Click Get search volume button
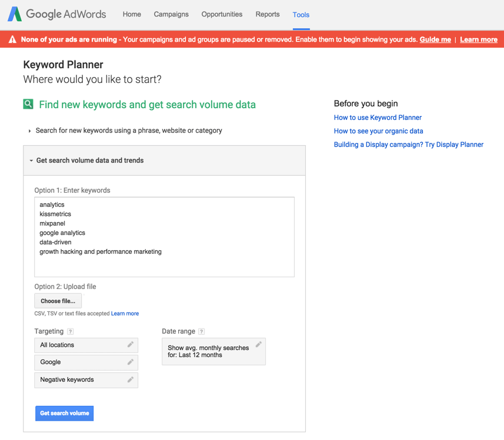 (x=64, y=414)
